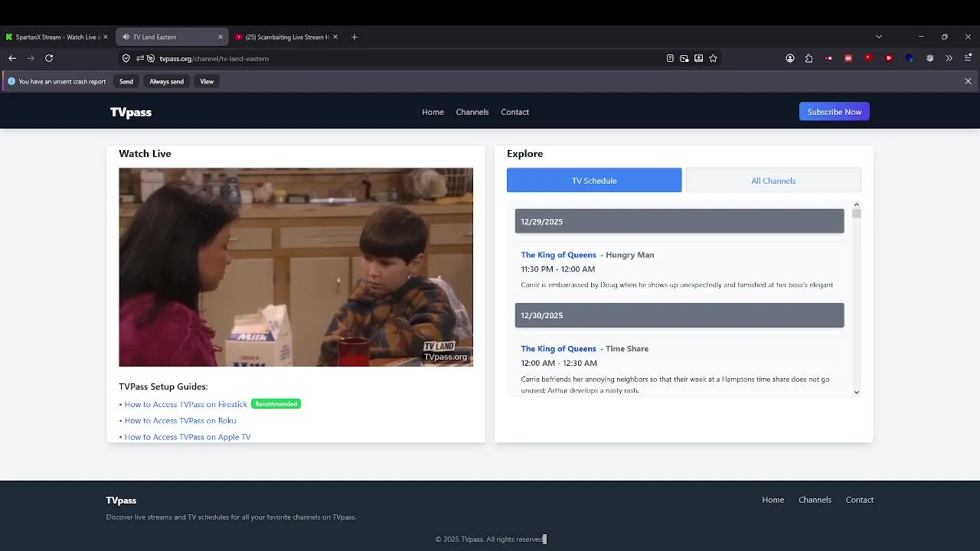Viewport: 980px width, 551px height.
Task: Click the TVpass logo in header
Action: coord(131,112)
